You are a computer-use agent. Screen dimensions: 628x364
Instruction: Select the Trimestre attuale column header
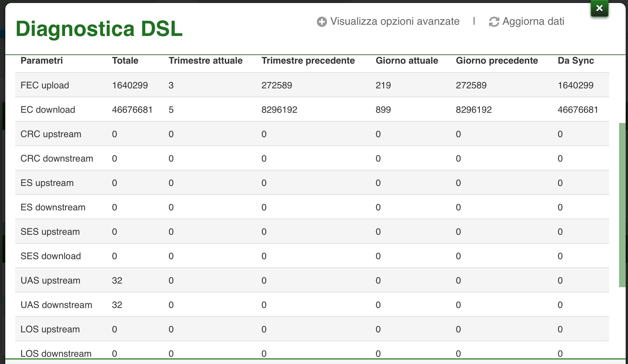[x=205, y=61]
